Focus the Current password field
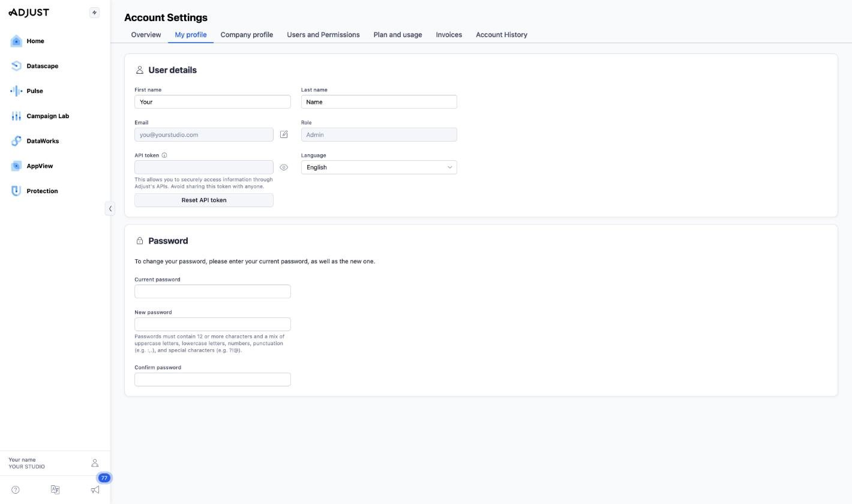 pos(212,292)
